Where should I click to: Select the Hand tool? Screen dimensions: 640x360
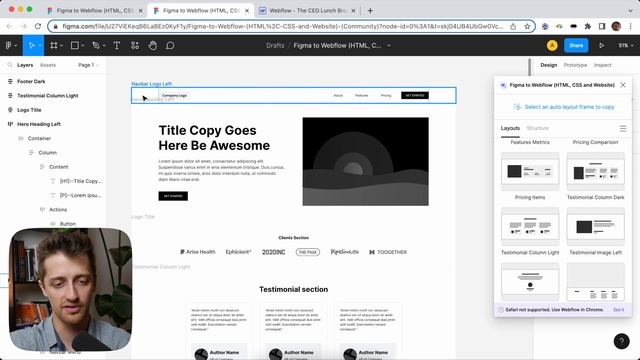click(x=153, y=46)
